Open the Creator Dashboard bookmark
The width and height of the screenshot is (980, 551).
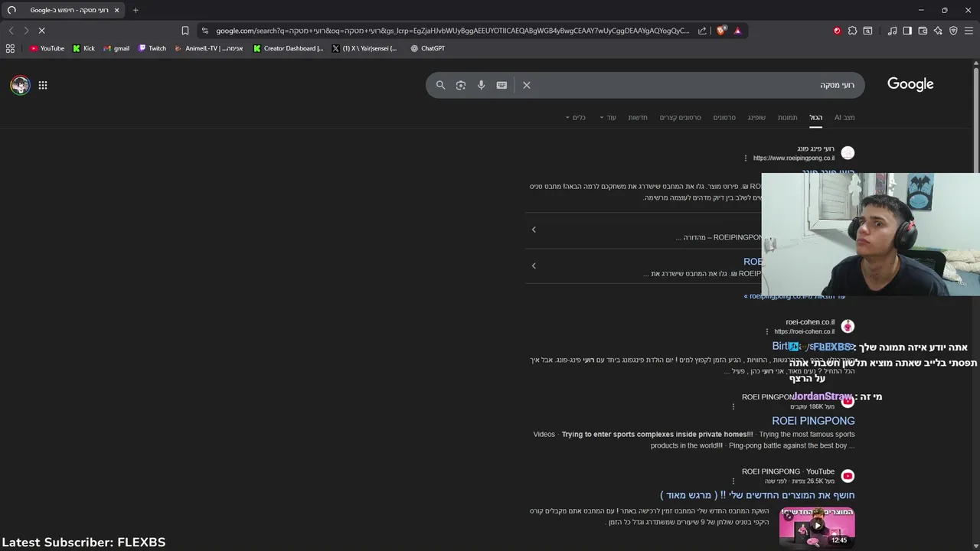pyautogui.click(x=288, y=48)
